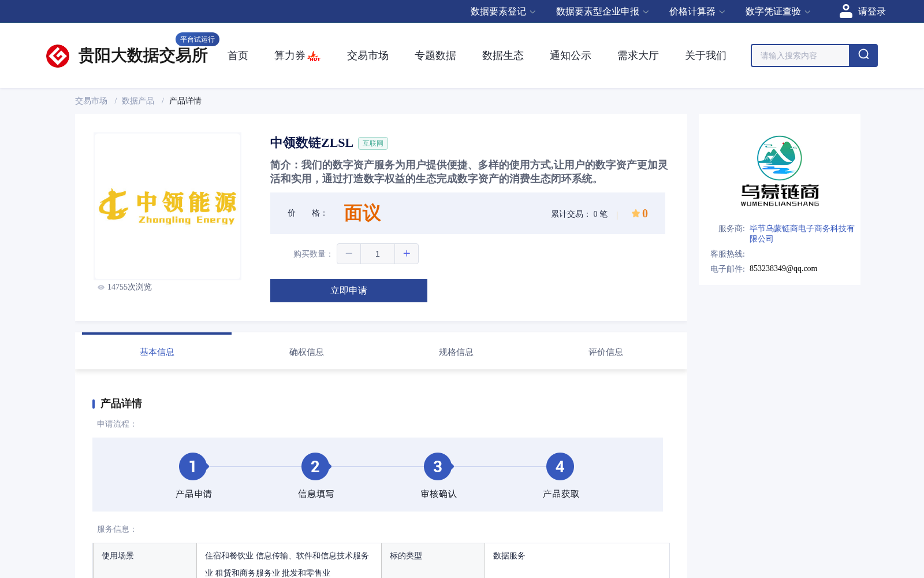Open the 通知公示 nav item
This screenshot has height=578, width=924.
point(571,55)
